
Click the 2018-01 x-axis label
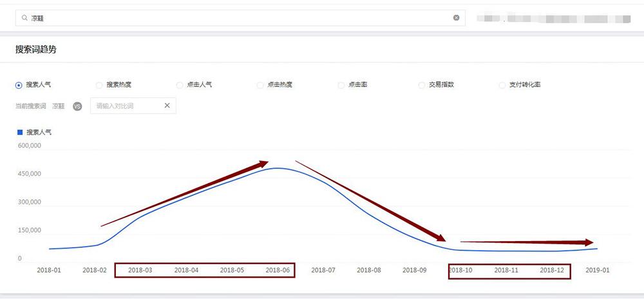[x=49, y=270]
